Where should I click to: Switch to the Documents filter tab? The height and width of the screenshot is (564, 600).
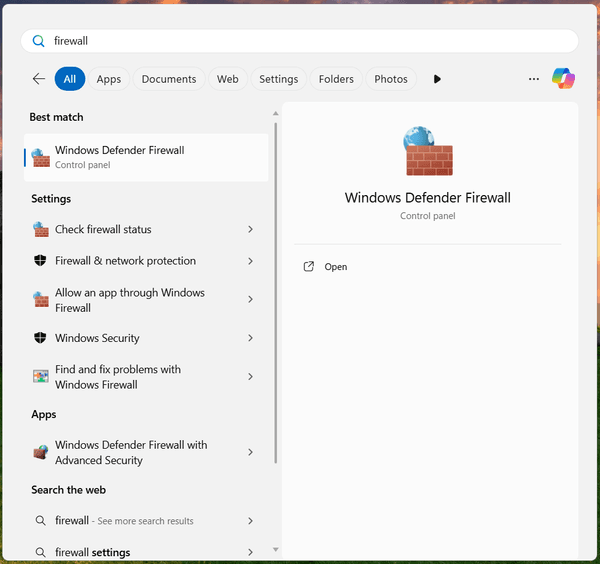coord(168,79)
